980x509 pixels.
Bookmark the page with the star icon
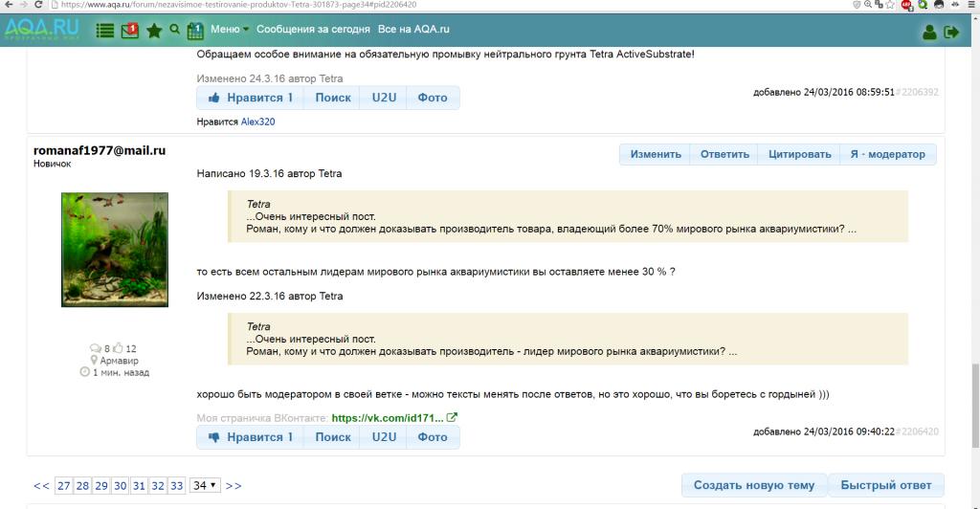coord(890,5)
